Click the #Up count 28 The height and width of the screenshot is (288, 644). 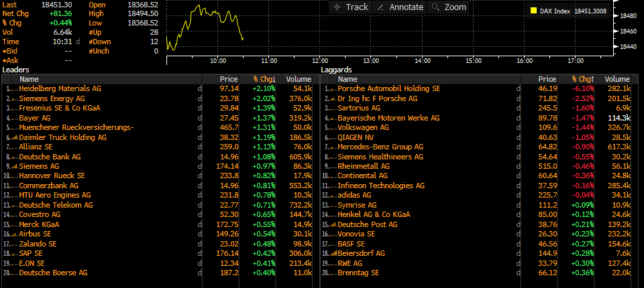(154, 32)
